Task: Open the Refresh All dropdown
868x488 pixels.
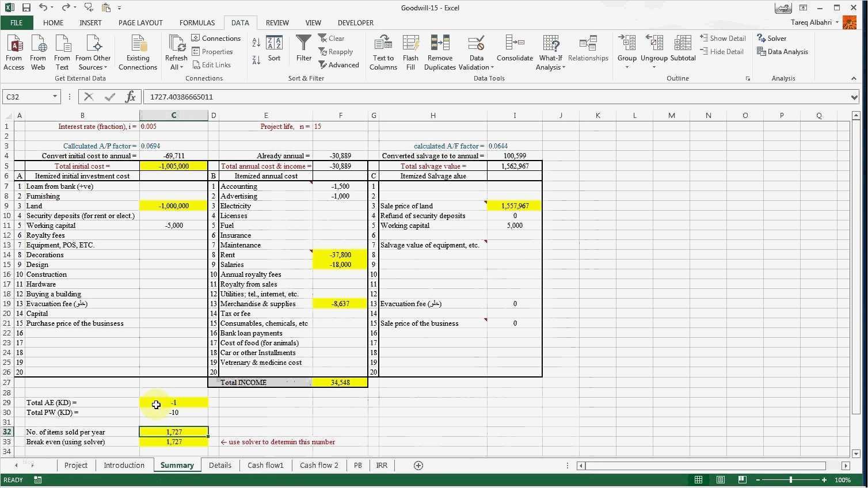Action: (176, 63)
